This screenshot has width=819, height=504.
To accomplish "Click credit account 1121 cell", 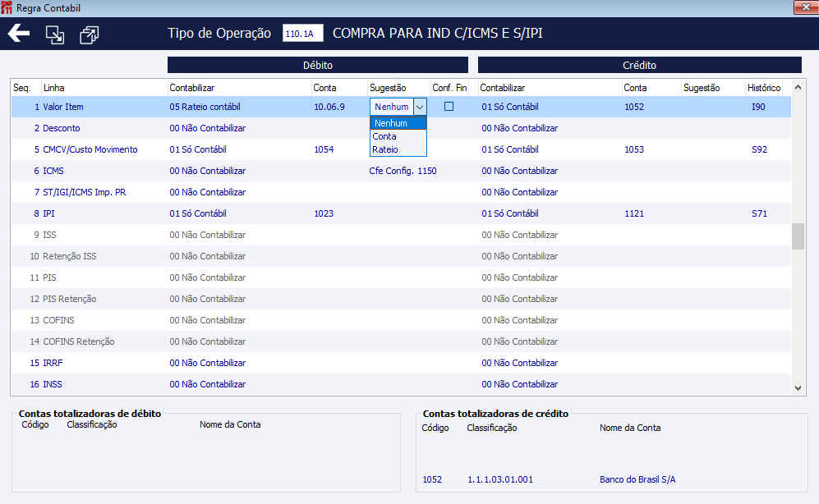I will [634, 213].
